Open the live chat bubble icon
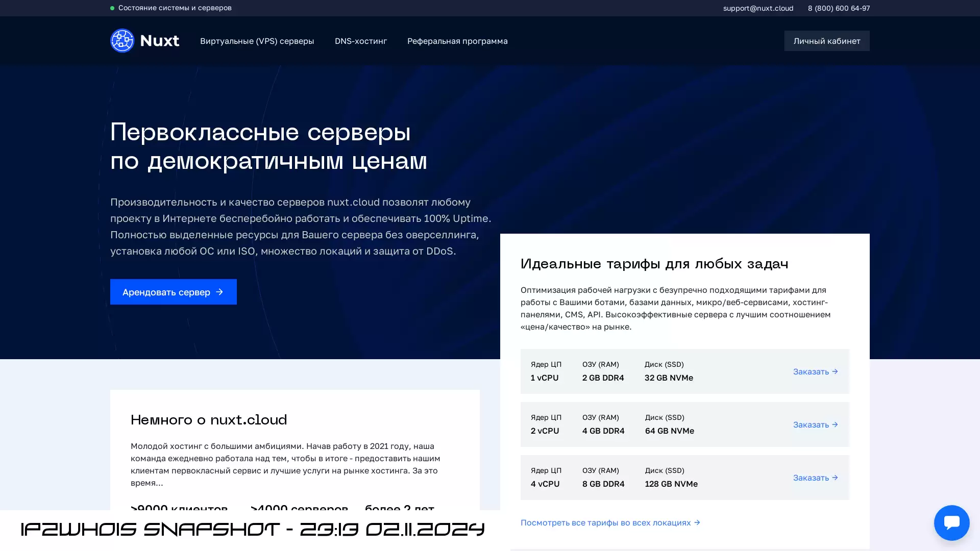The height and width of the screenshot is (551, 980). (951, 522)
